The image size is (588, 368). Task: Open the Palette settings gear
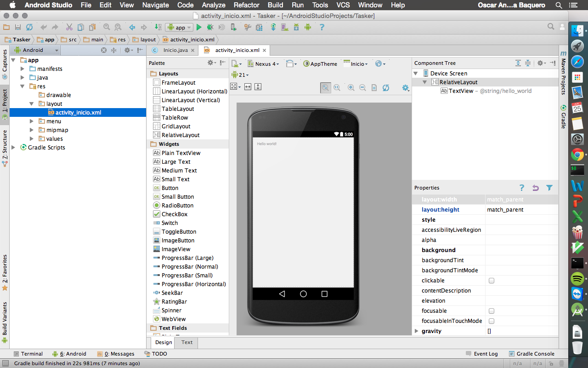point(212,63)
